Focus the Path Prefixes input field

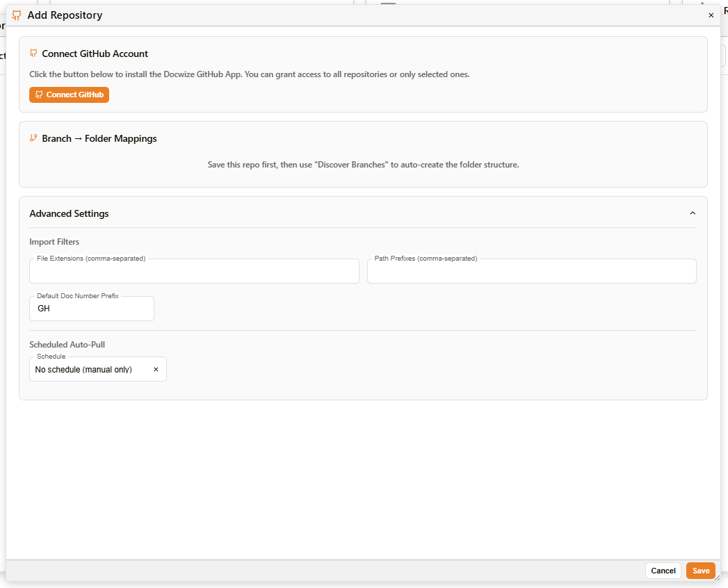(532, 271)
